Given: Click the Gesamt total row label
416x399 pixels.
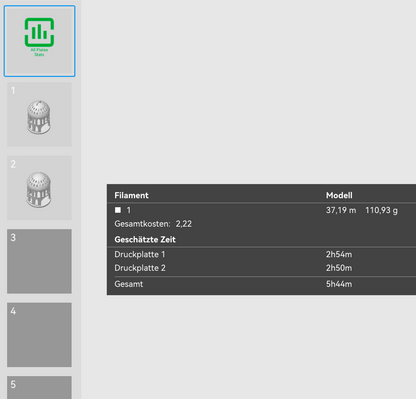Looking at the screenshot, I should [129, 284].
